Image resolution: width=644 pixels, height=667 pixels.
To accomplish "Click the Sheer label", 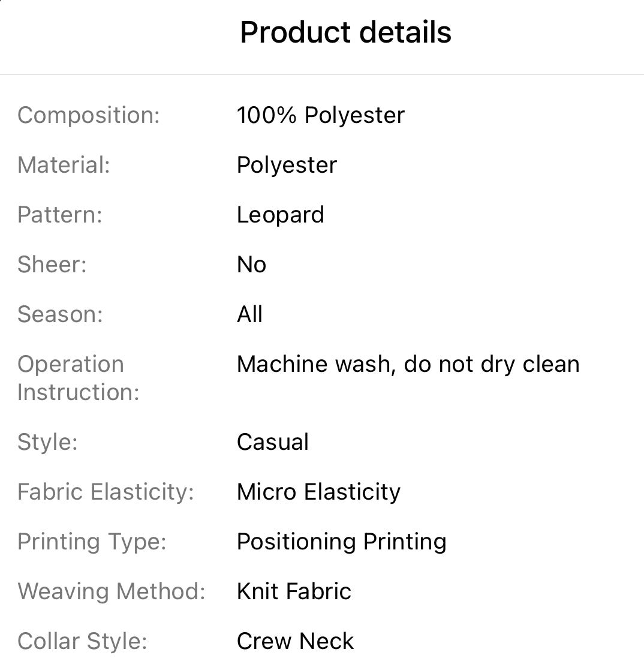I will click(x=52, y=265).
